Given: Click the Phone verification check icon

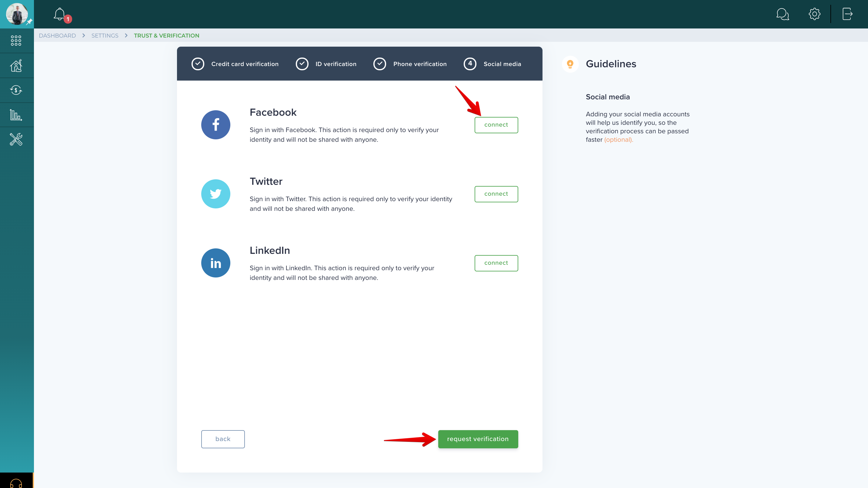Looking at the screenshot, I should [x=380, y=64].
